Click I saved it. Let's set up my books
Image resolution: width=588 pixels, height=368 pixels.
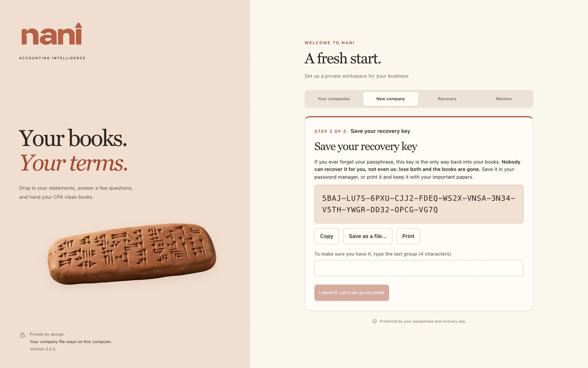point(352,293)
